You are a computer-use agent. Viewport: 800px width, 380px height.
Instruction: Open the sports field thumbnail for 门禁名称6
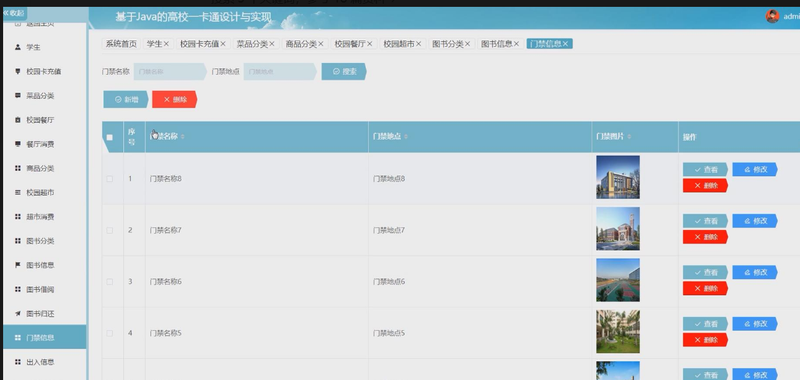pos(618,280)
